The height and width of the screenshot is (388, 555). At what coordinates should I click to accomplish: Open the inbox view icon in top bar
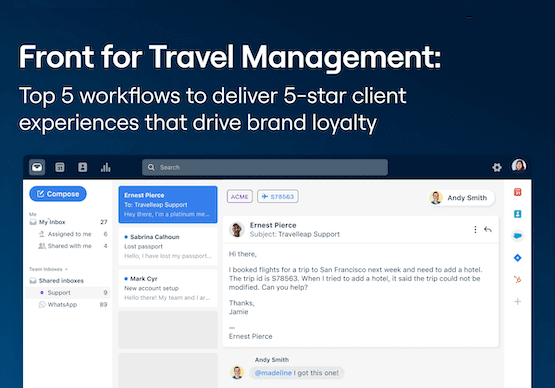tap(37, 167)
